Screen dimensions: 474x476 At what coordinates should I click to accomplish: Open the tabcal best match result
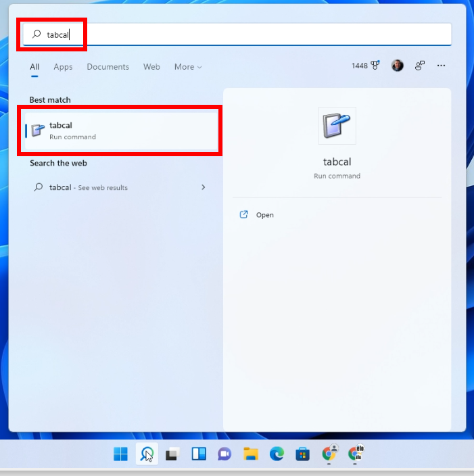(x=122, y=131)
